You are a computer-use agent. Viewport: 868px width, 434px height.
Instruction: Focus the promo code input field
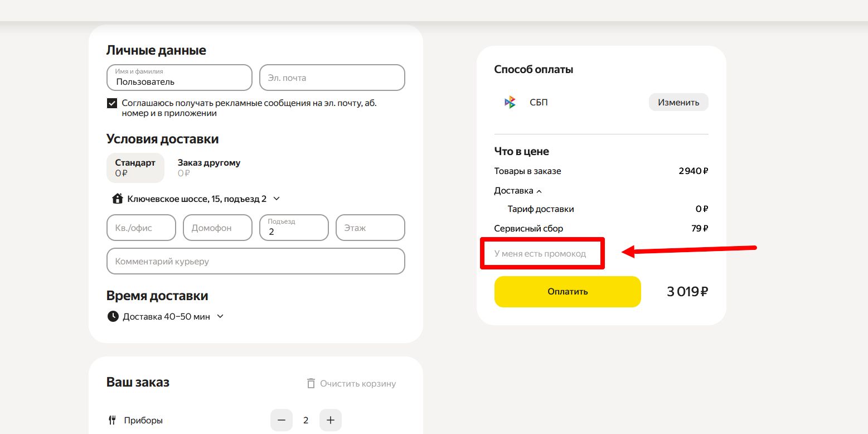coord(540,254)
